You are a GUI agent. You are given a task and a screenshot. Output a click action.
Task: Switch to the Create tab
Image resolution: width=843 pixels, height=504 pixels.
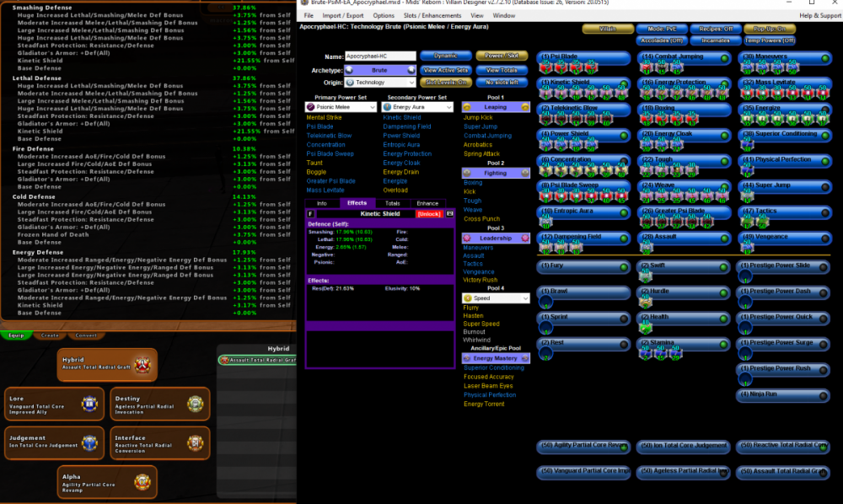(x=50, y=335)
